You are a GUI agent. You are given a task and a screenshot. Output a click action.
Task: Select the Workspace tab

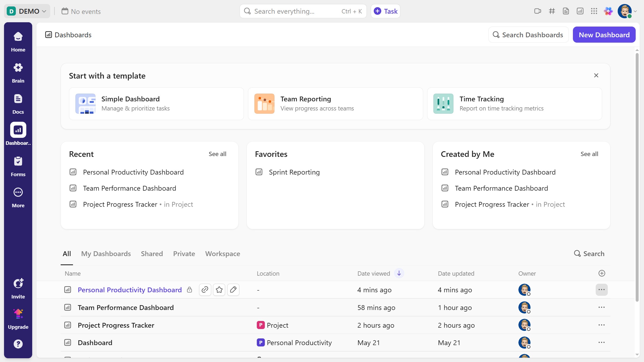(x=222, y=254)
